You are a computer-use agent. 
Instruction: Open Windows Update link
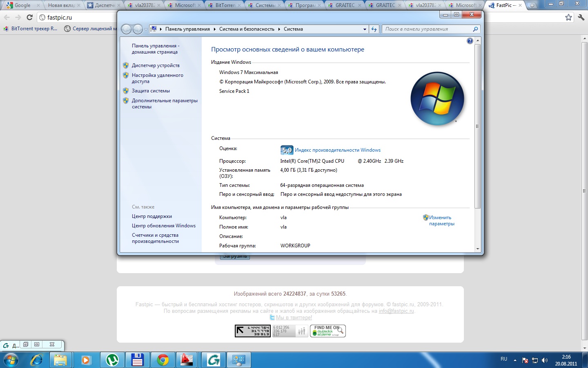[164, 226]
